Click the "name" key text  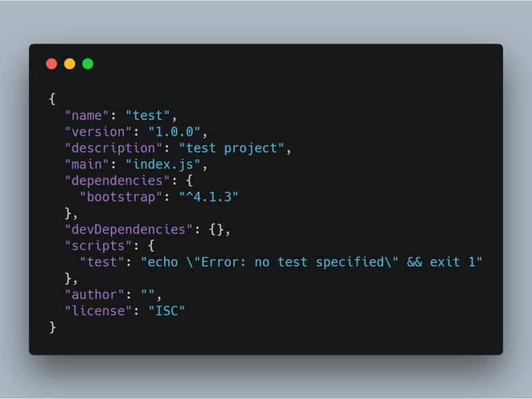(x=87, y=116)
